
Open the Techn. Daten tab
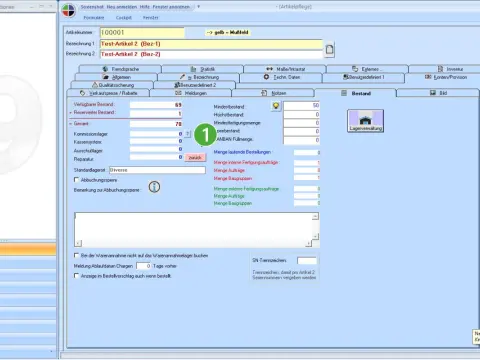tap(281, 77)
